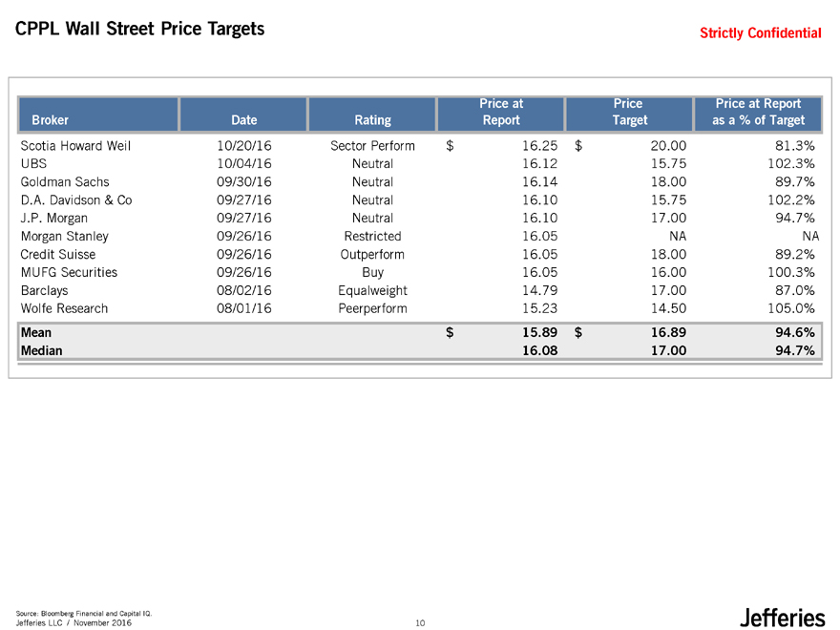Screen dimensions: 840x630
Task: Click the Morgan Stanley broker name
Action: point(65,237)
